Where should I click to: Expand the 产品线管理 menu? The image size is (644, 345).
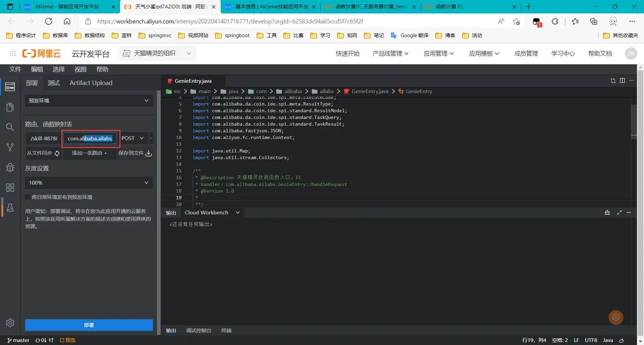click(391, 53)
